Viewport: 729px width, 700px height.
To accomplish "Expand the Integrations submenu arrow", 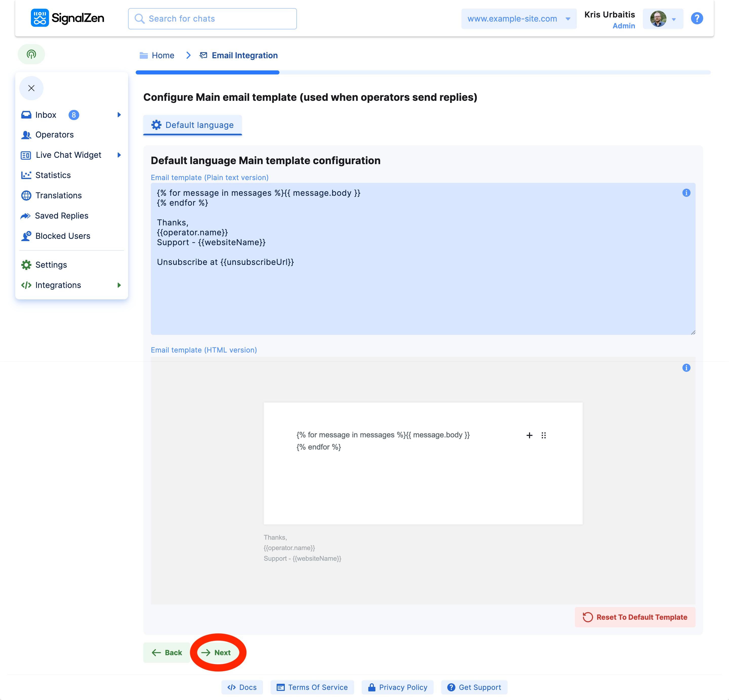I will point(119,285).
